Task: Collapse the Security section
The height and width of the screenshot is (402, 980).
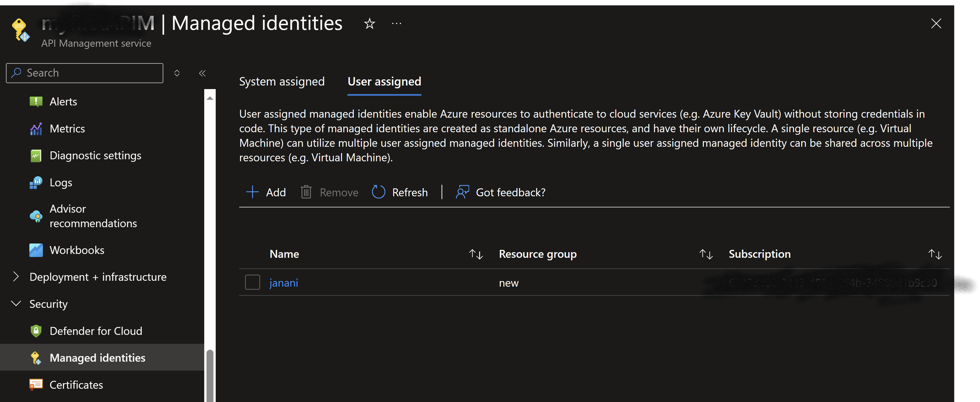Action: tap(16, 303)
